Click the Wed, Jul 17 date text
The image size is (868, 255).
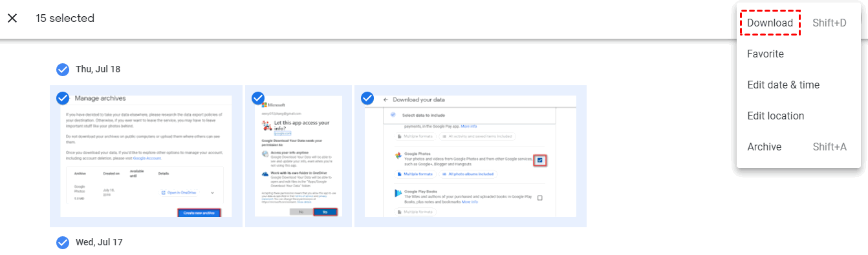99,242
